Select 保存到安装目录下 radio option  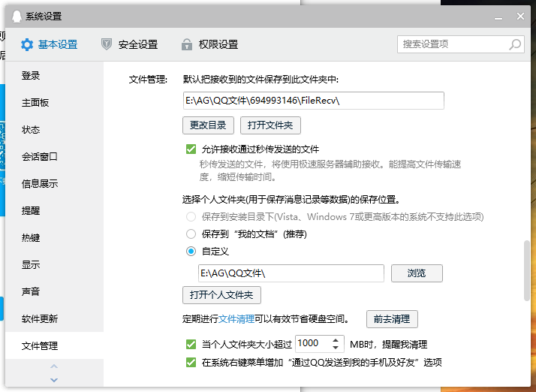pos(191,216)
